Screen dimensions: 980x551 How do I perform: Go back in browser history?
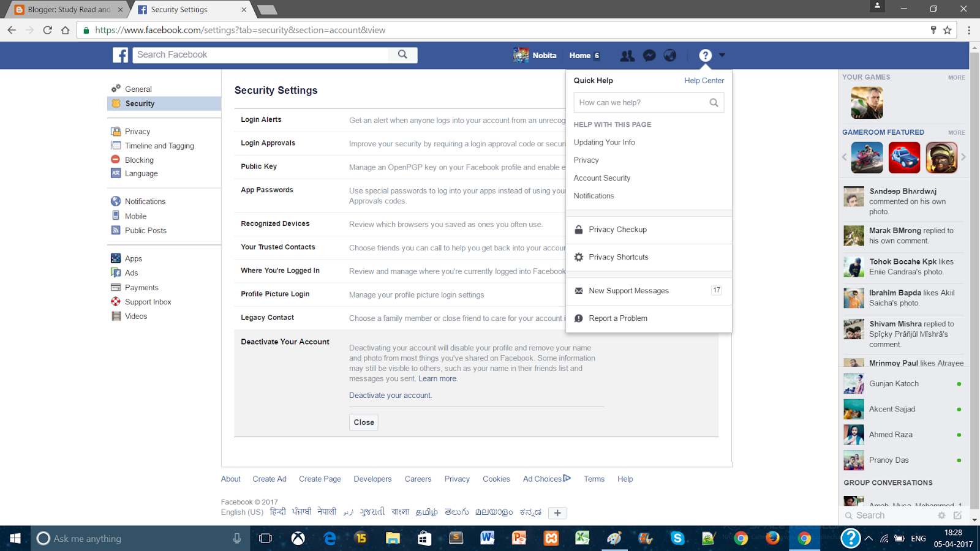click(12, 30)
